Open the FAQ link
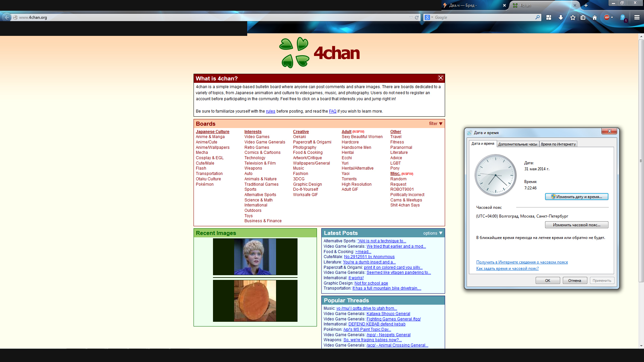Viewport: 644px width, 362px height. 332,111
